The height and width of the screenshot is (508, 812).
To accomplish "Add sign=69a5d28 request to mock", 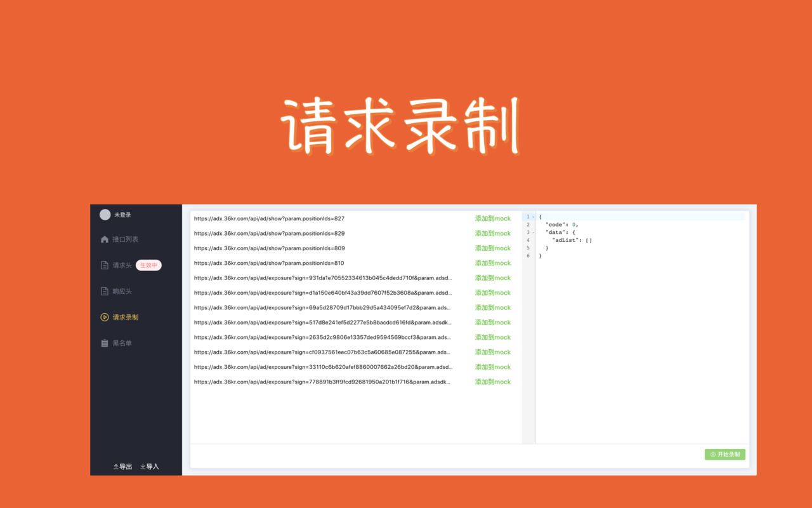I will [493, 307].
